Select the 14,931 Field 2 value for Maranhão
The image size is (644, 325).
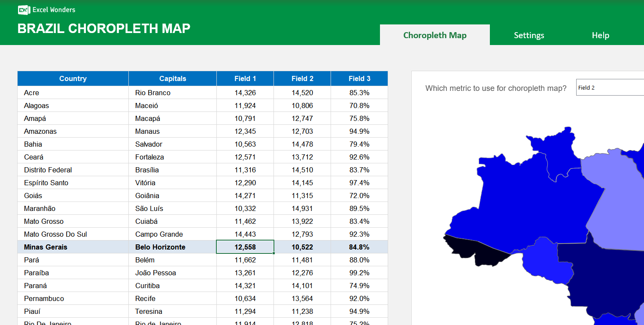(x=302, y=208)
